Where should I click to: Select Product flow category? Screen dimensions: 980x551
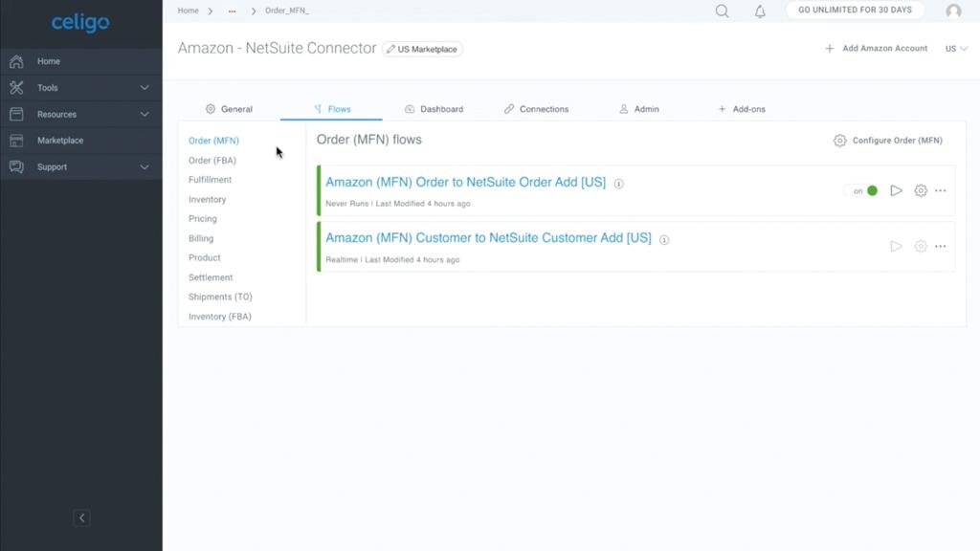click(x=205, y=258)
